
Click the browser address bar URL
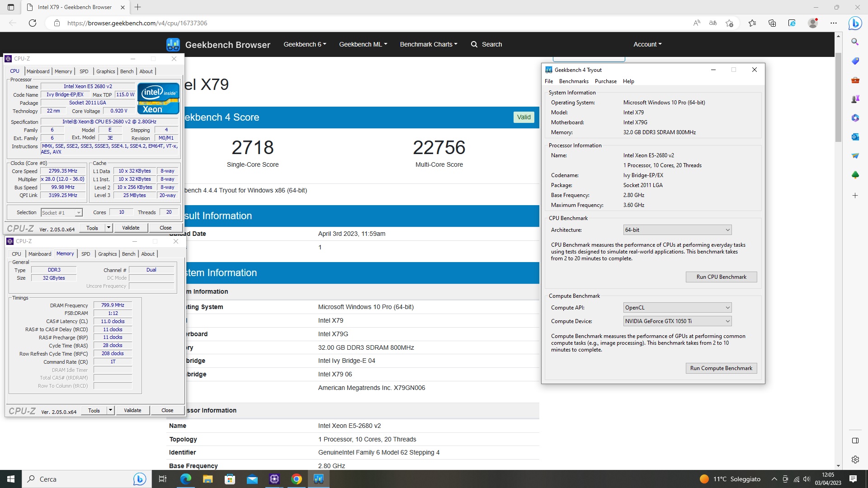pyautogui.click(x=137, y=23)
